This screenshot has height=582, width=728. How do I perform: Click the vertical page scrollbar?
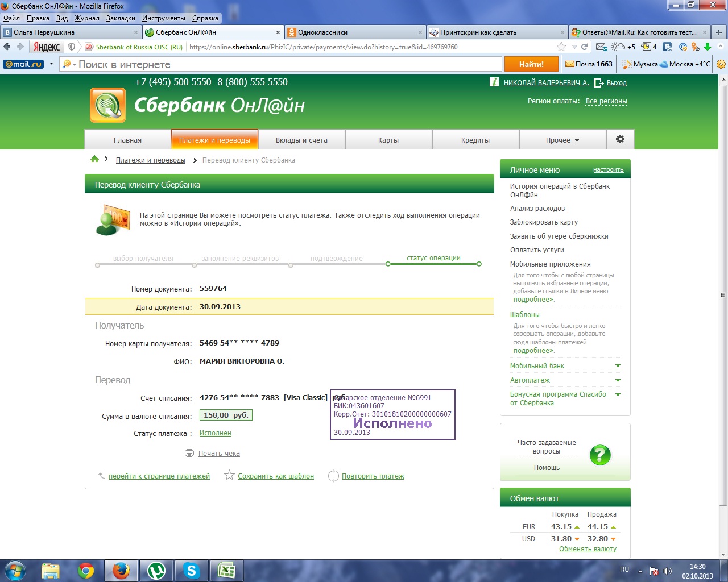(723, 296)
